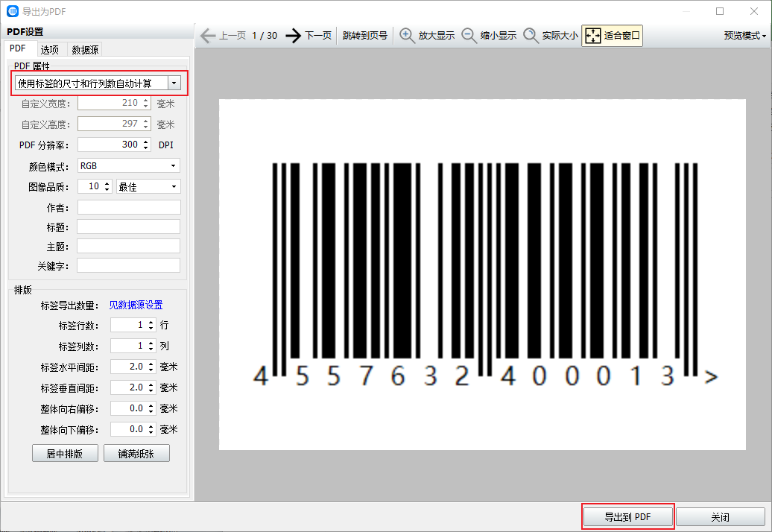Click the 主题 input field

[x=129, y=246]
